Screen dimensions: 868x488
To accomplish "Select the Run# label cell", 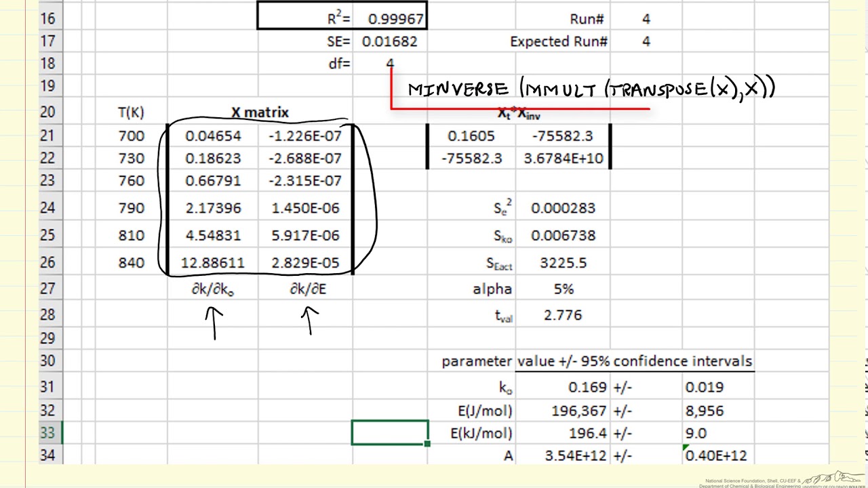I will 563,19.
